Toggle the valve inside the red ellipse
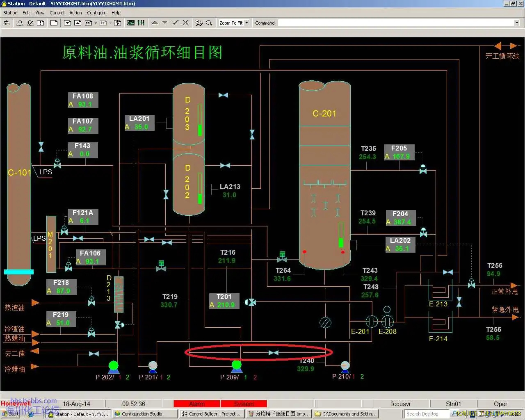 point(273,353)
